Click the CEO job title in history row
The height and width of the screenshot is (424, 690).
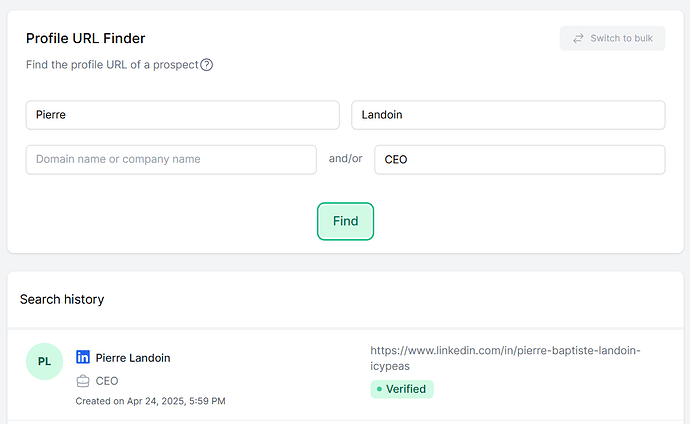pos(107,381)
